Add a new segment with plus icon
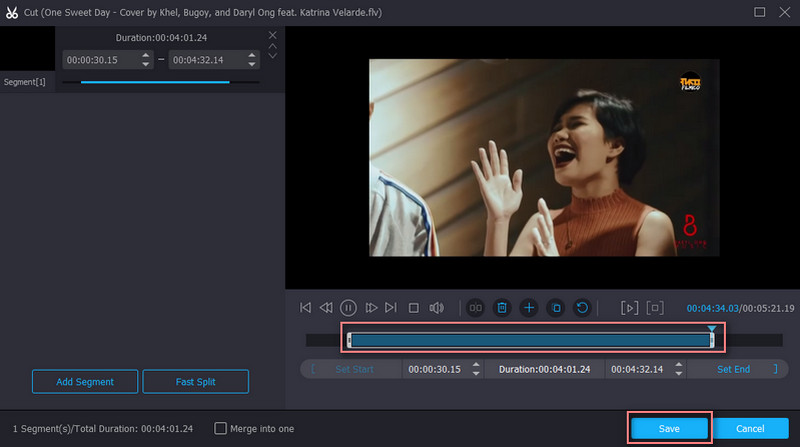This screenshot has height=447, width=800. click(529, 308)
